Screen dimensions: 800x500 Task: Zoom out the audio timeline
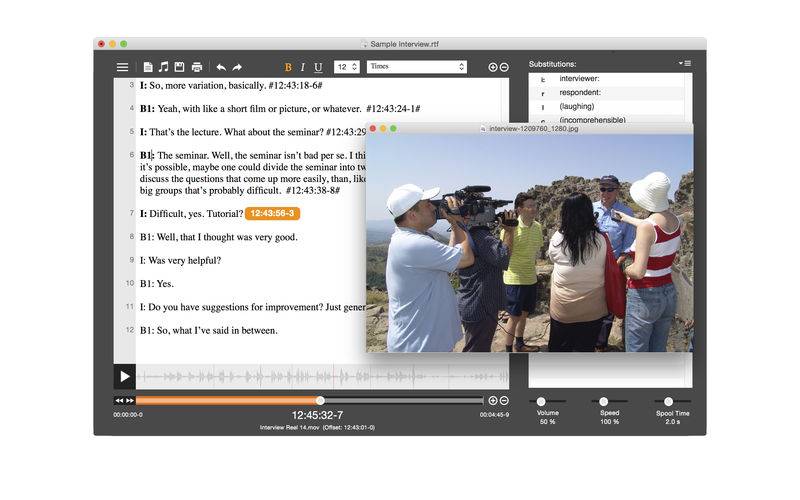click(504, 401)
